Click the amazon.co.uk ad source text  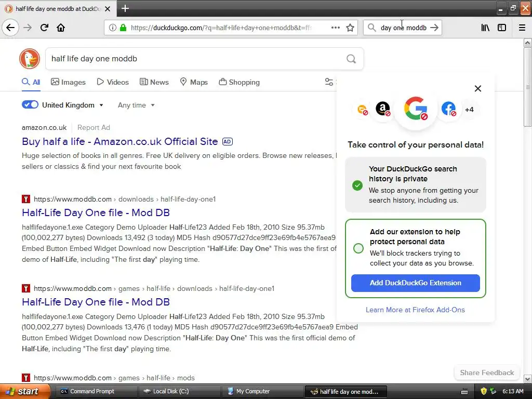(44, 128)
